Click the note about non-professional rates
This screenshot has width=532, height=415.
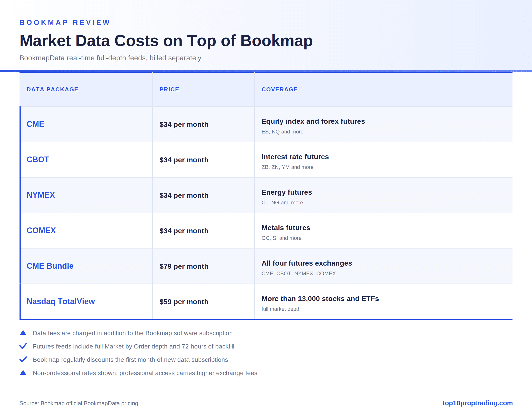145,373
